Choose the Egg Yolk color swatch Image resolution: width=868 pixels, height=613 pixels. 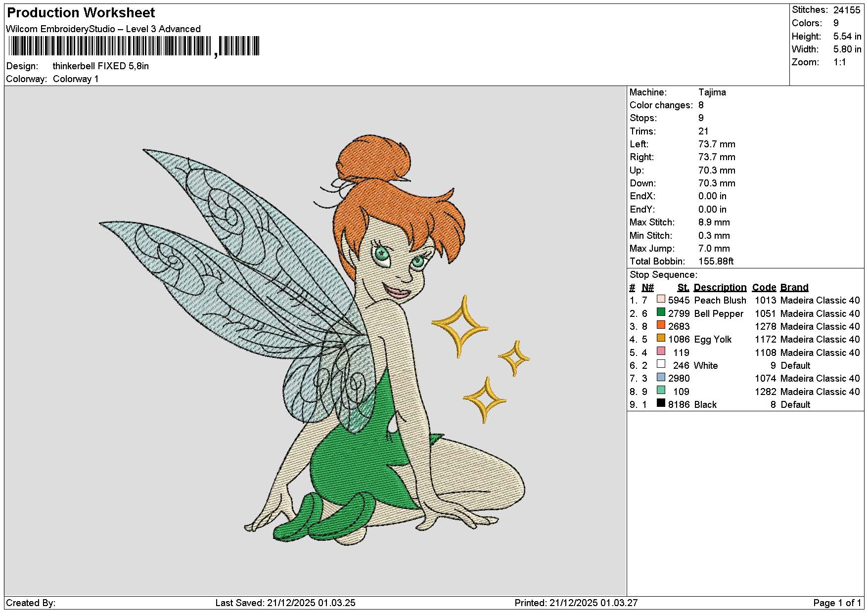(661, 338)
